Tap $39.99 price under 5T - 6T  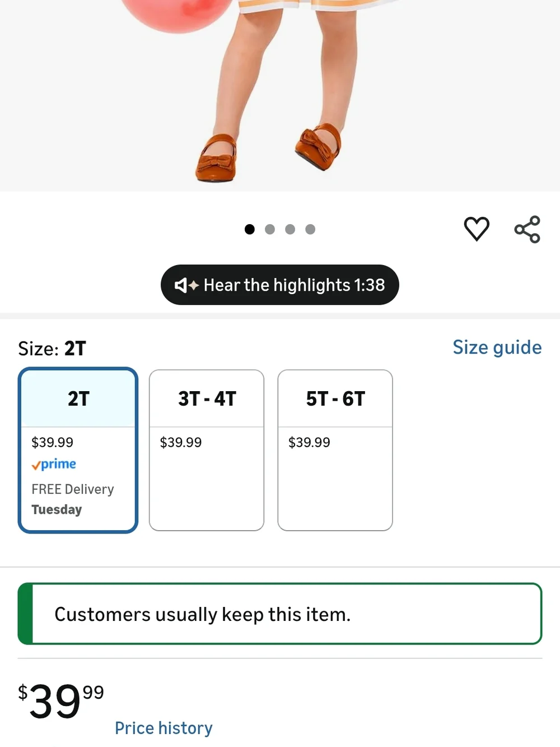pyautogui.click(x=309, y=442)
